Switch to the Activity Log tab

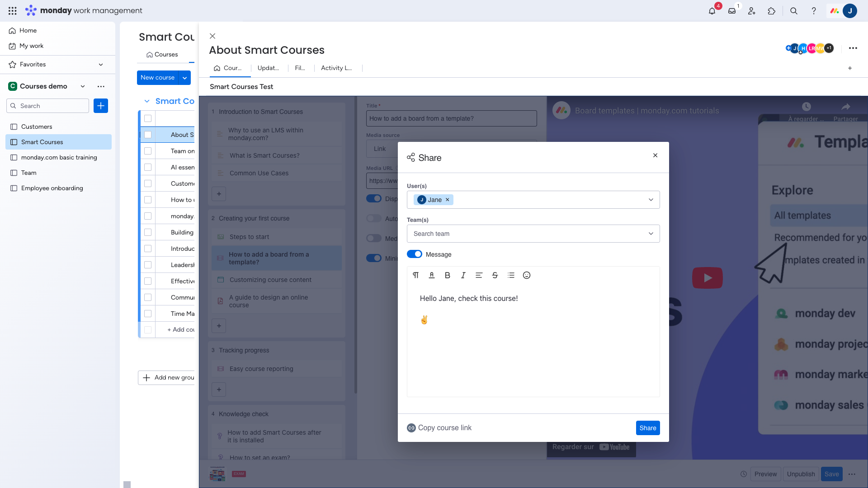[336, 68]
